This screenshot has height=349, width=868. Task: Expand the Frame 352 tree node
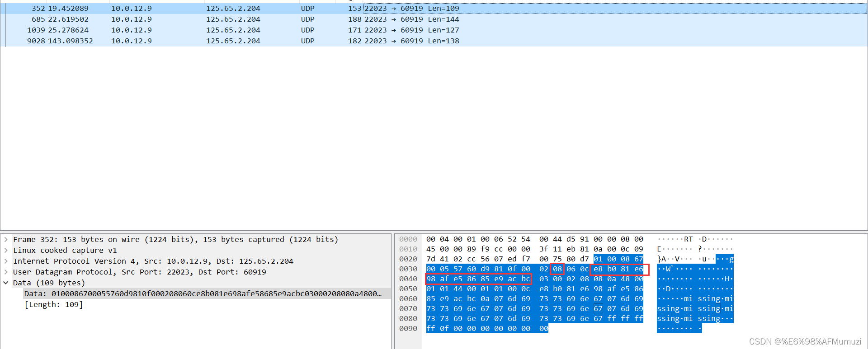tap(6, 240)
